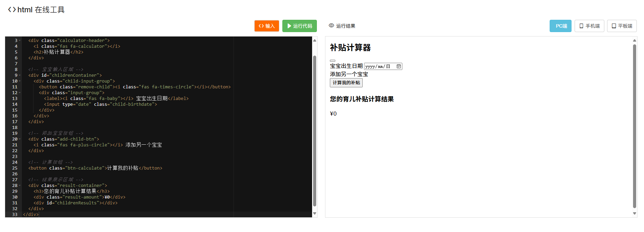Click the 计算我的补贴 button in preview
The height and width of the screenshot is (232, 644).
[x=346, y=83]
